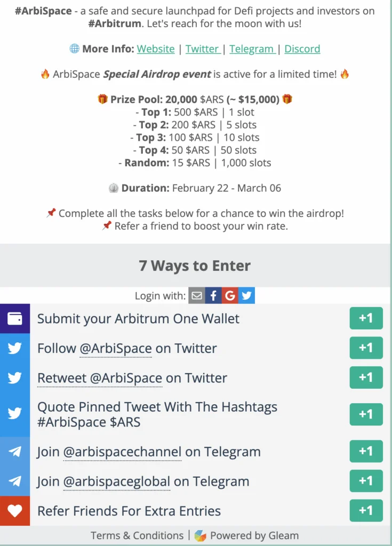Log in with the email icon
This screenshot has width=392, height=546.
click(x=197, y=295)
